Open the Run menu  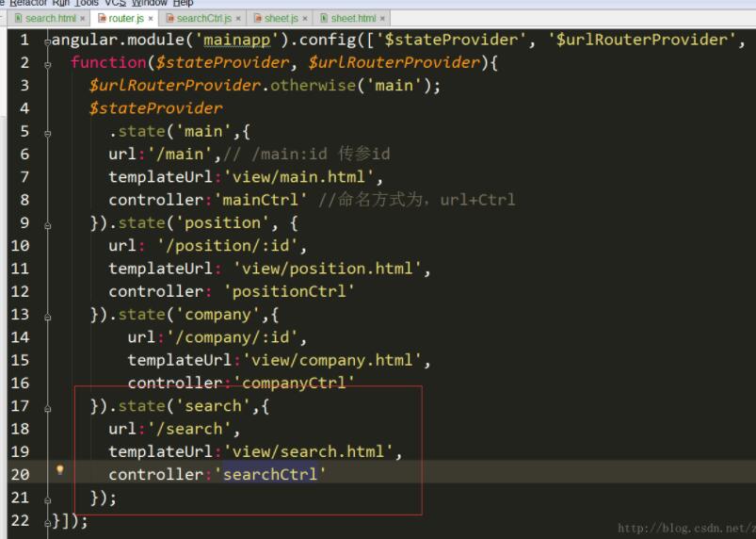click(x=61, y=4)
